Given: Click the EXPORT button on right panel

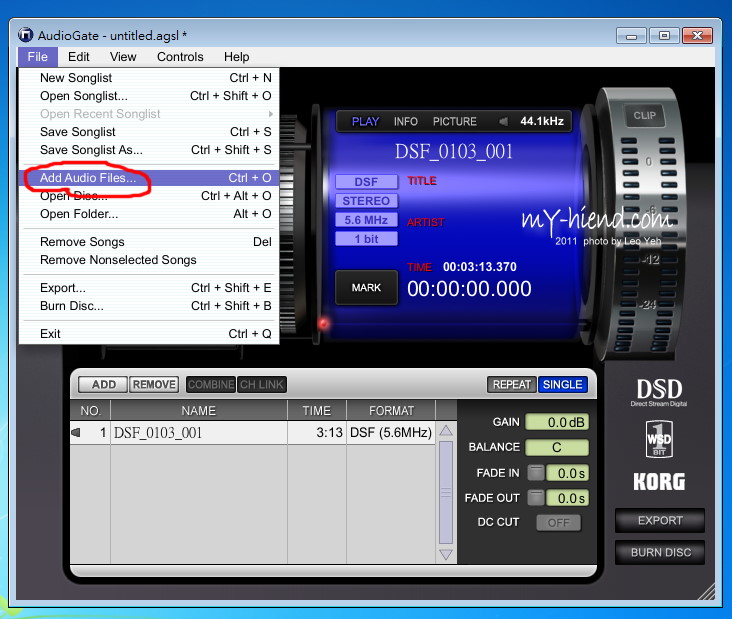Looking at the screenshot, I should tap(660, 521).
